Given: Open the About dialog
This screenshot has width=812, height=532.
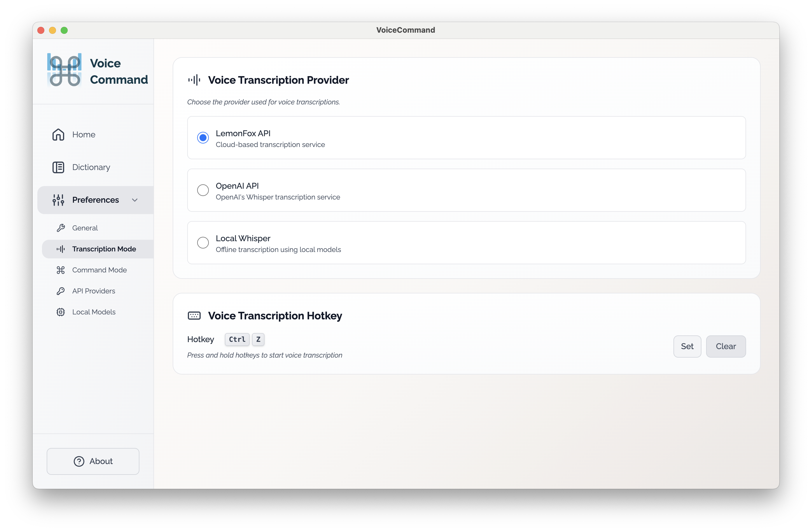Looking at the screenshot, I should [x=93, y=461].
